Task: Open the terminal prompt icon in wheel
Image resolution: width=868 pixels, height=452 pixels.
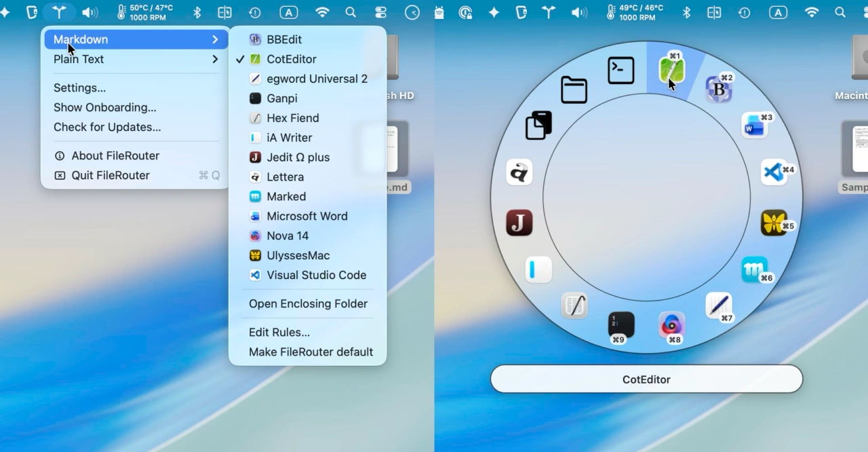Action: click(621, 70)
